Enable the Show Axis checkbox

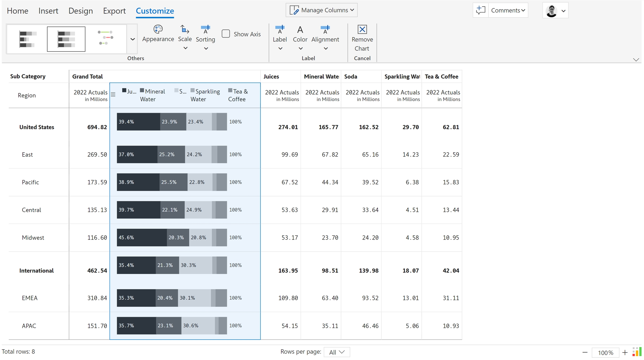click(x=226, y=34)
